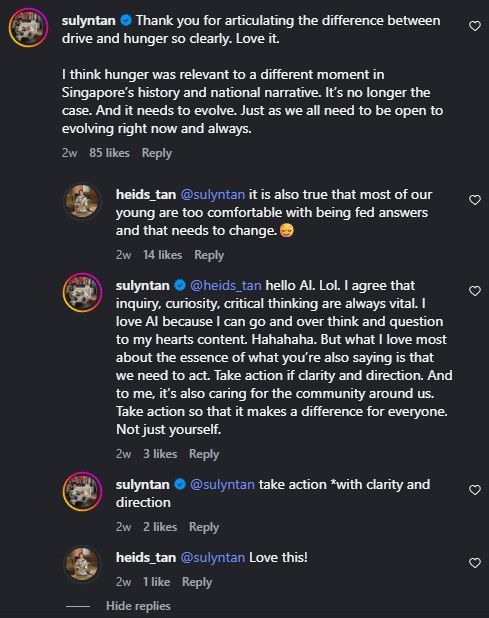
Task: View who gave 14 likes
Action: pos(162,255)
